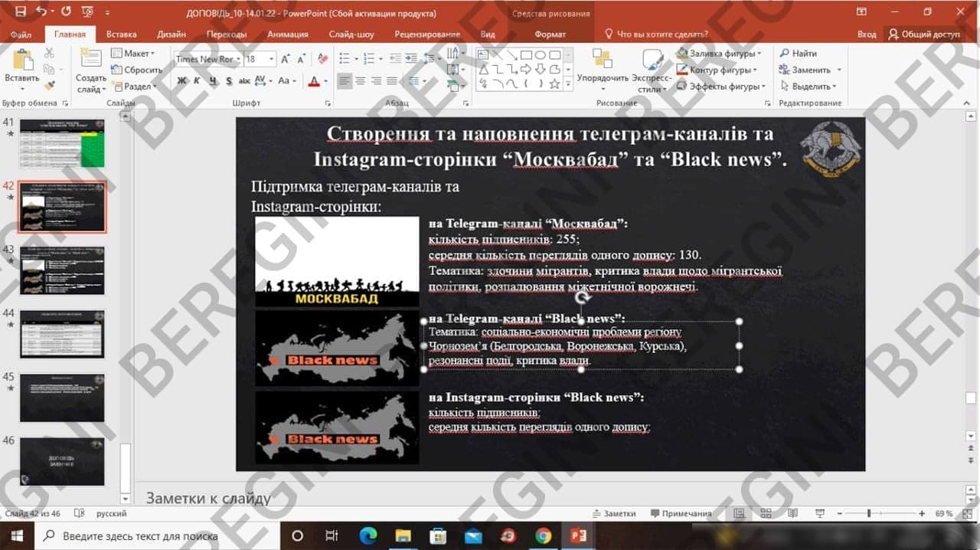Toggle Заметки notes pane in status bar
This screenshot has height=550, width=980.
[x=614, y=514]
